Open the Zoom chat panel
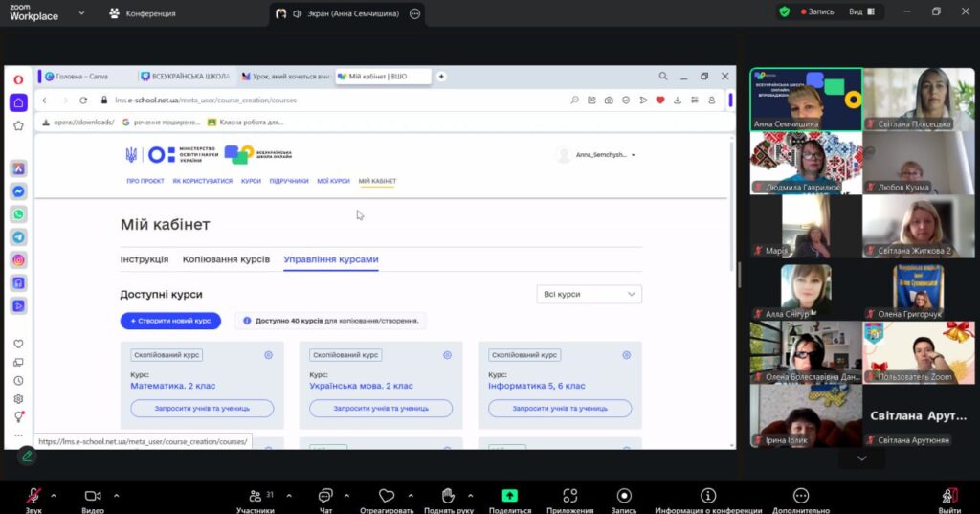Viewport: 980px width, 514px height. [x=325, y=496]
